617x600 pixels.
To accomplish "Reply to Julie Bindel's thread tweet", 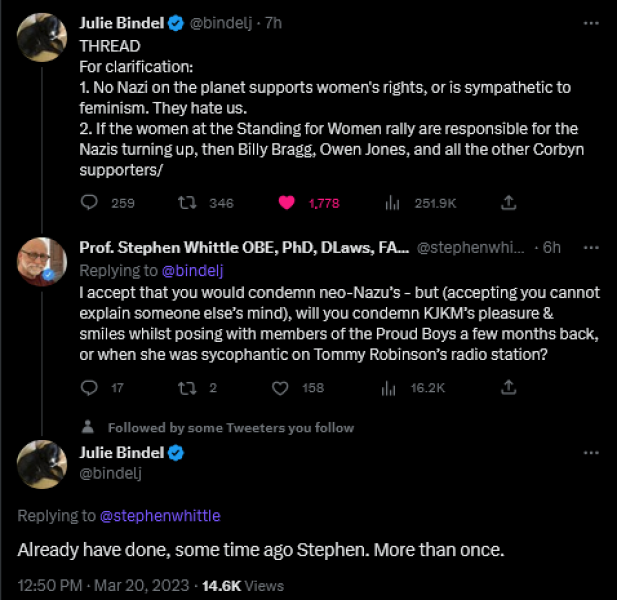I will click(x=89, y=203).
